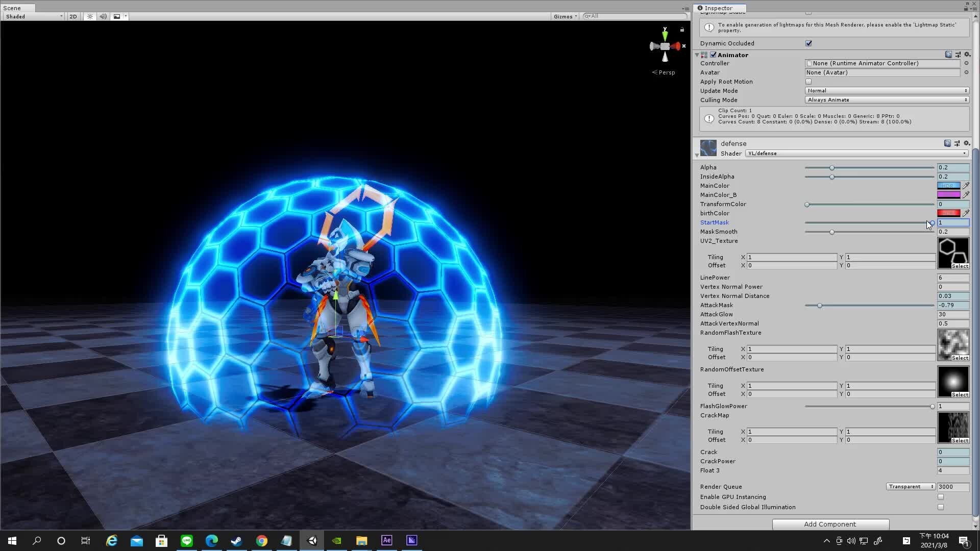Toggle scene lighting with sun icon
980x551 pixels.
click(x=89, y=16)
